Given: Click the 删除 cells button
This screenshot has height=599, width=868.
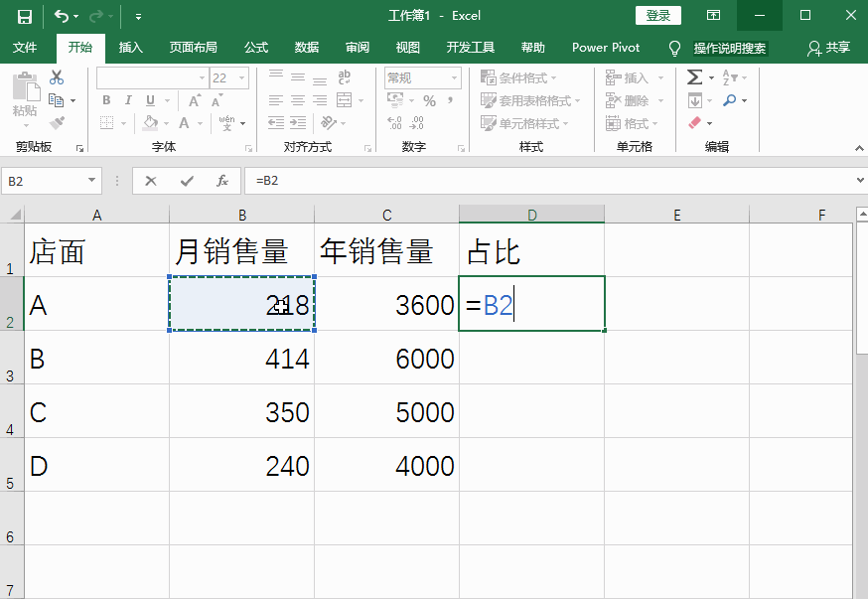Looking at the screenshot, I should [x=635, y=100].
